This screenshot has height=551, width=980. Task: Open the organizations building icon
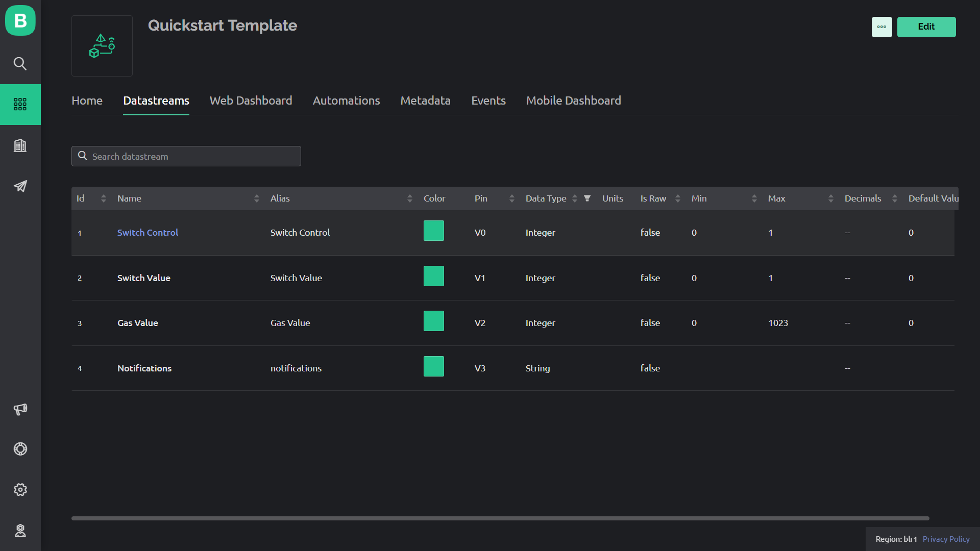point(20,145)
